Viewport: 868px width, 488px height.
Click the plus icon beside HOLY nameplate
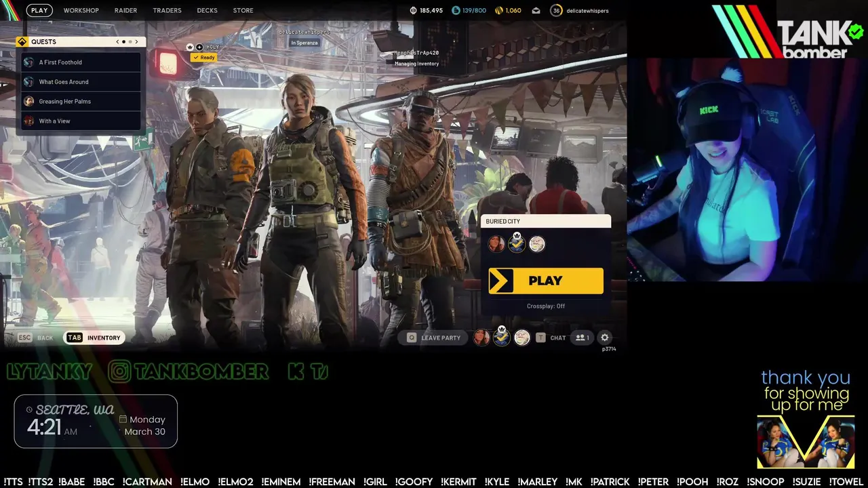[x=199, y=47]
